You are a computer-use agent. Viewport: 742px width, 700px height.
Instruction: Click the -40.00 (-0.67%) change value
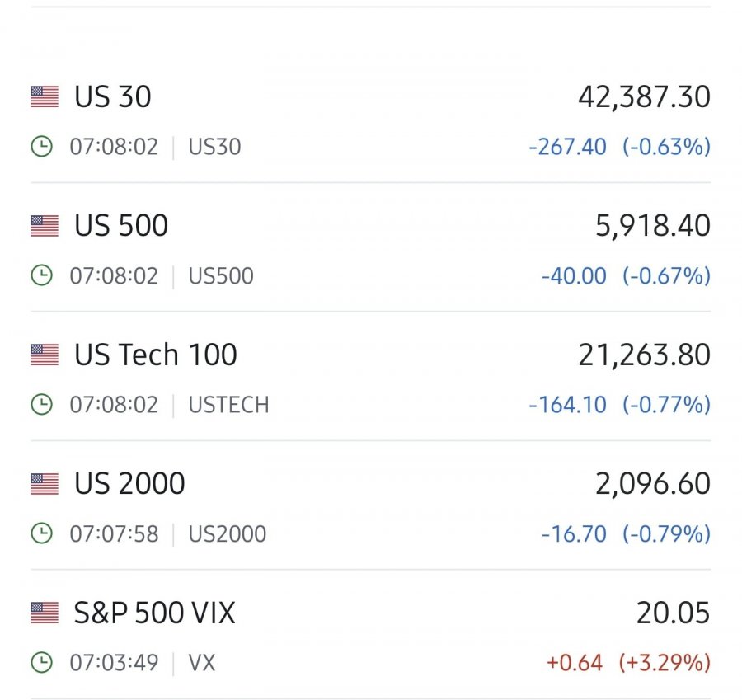click(x=626, y=276)
